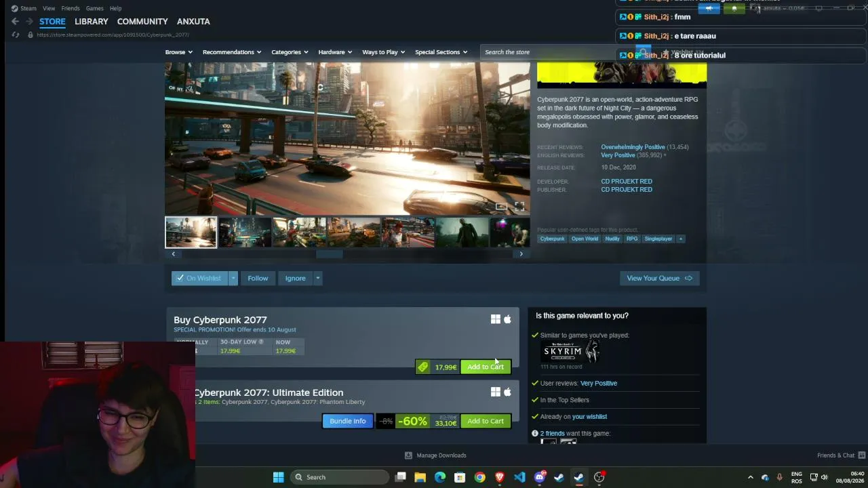
Task: Launch Microsoft Edge from taskbar
Action: click(440, 477)
